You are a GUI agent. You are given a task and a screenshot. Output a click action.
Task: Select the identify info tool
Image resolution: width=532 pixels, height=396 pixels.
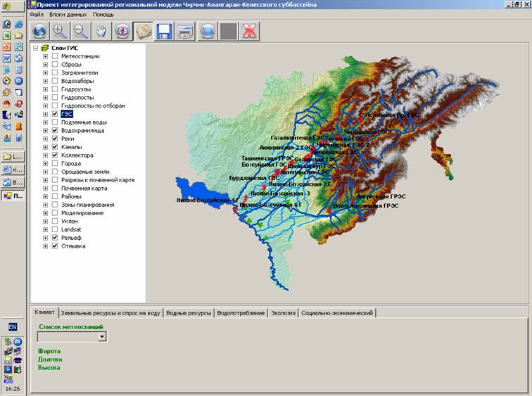click(x=123, y=31)
